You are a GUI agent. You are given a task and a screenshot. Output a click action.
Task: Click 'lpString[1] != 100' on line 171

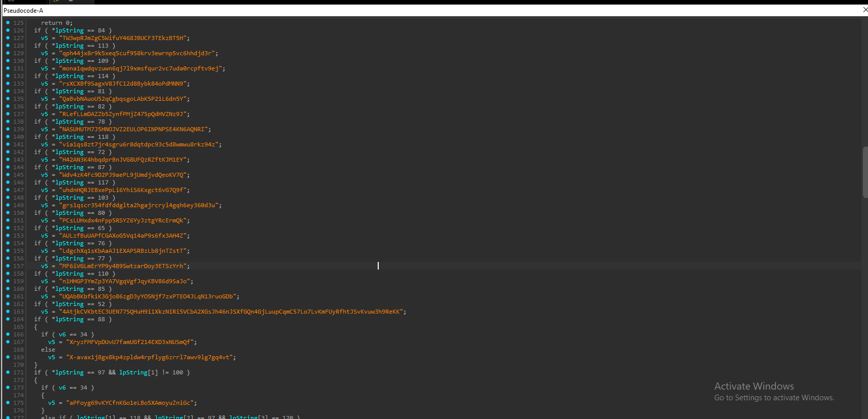pos(151,372)
